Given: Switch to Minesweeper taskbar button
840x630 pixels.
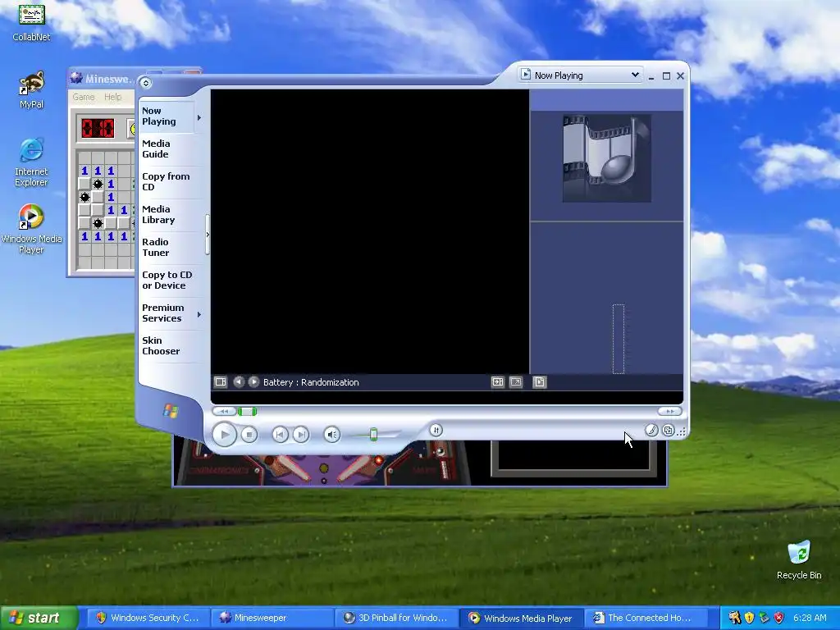Looking at the screenshot, I should click(x=271, y=618).
